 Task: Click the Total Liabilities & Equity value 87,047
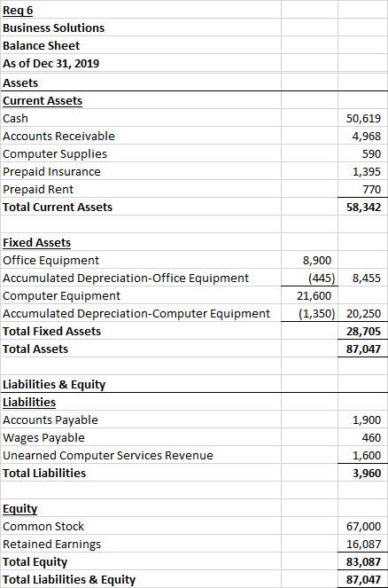point(364,580)
